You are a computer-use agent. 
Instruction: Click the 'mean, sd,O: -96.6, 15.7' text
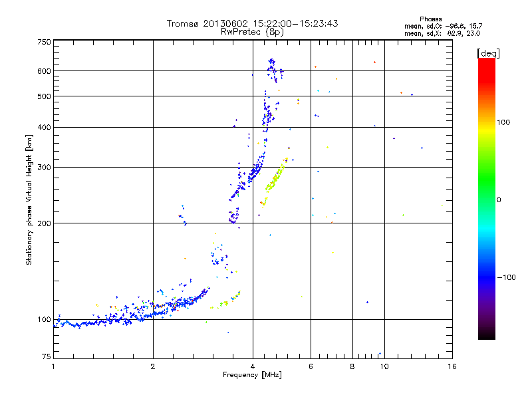click(444, 26)
